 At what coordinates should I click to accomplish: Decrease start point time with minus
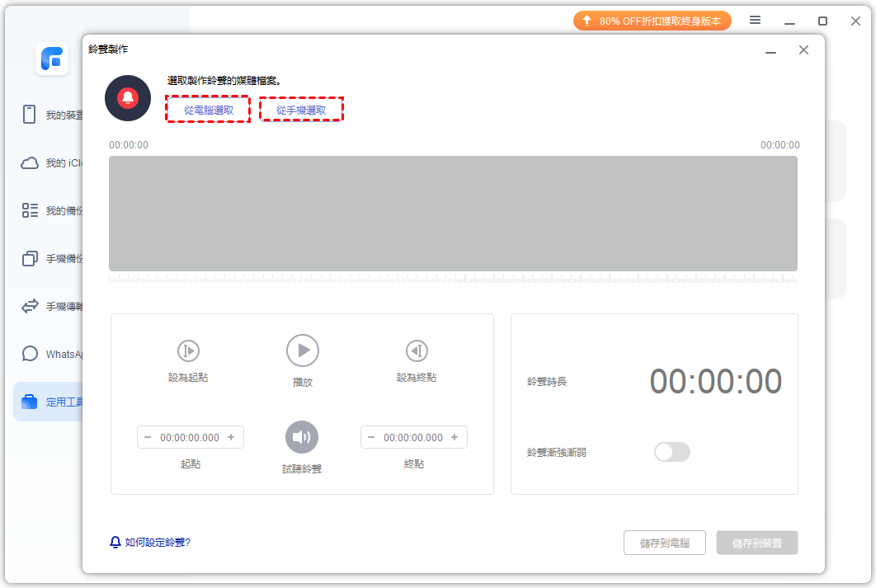coord(148,437)
